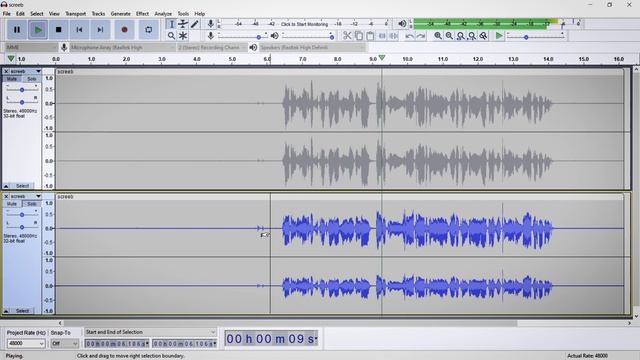Open the Tracks menu

[98, 13]
